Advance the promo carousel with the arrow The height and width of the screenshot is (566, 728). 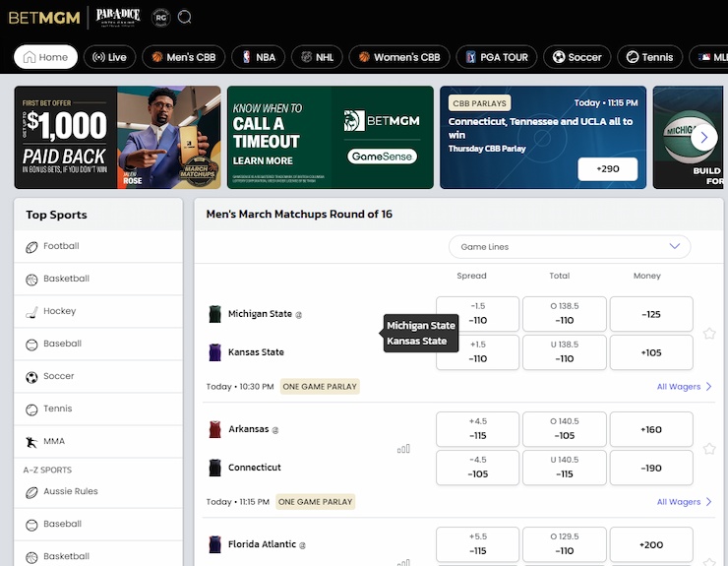(703, 138)
